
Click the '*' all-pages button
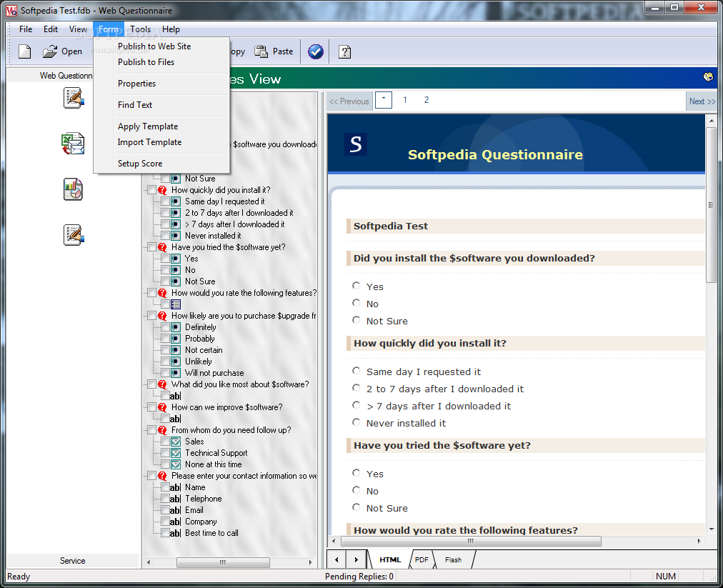tap(384, 100)
